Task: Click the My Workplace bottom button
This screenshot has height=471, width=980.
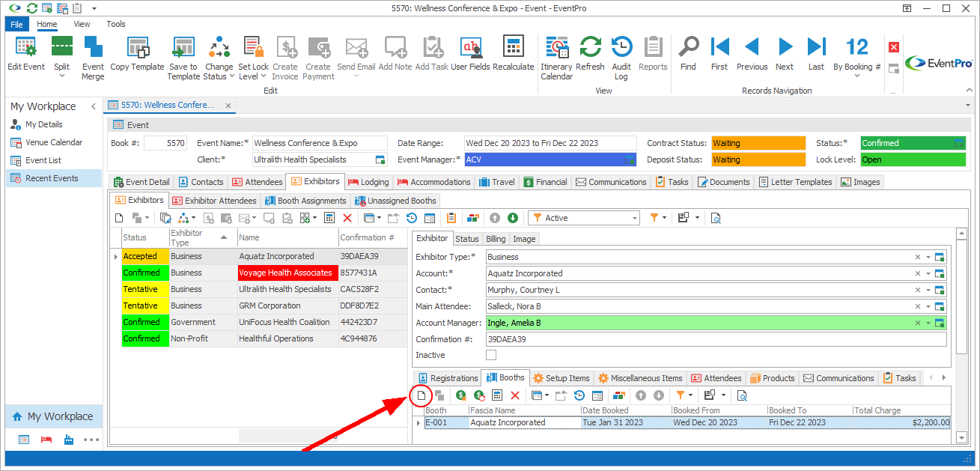Action: (52, 416)
